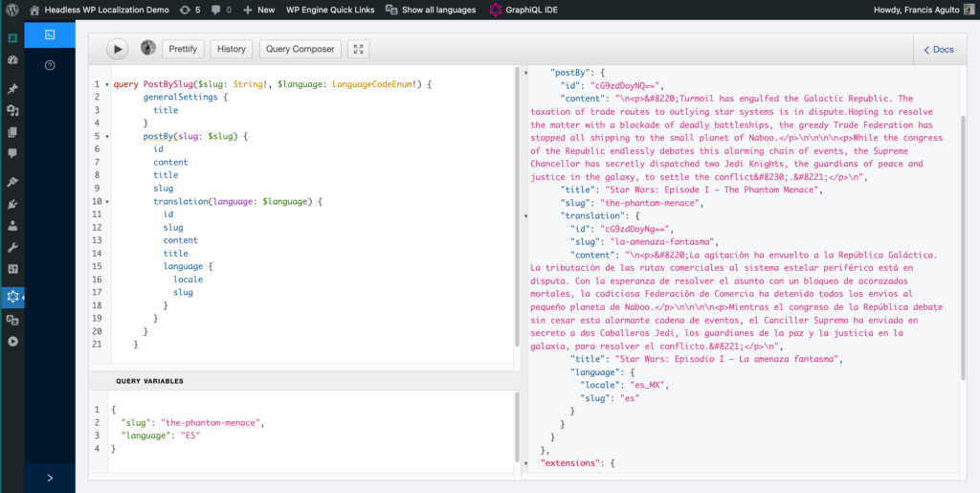Click the user avatar in GraphiQL toolbar
Image resolution: width=980 pixels, height=493 pixels.
coord(148,48)
